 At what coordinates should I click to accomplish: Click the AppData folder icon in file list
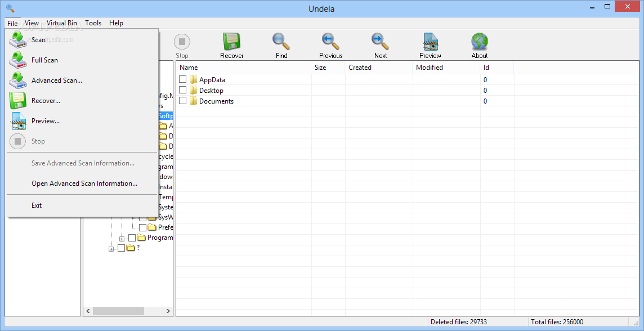coord(193,80)
